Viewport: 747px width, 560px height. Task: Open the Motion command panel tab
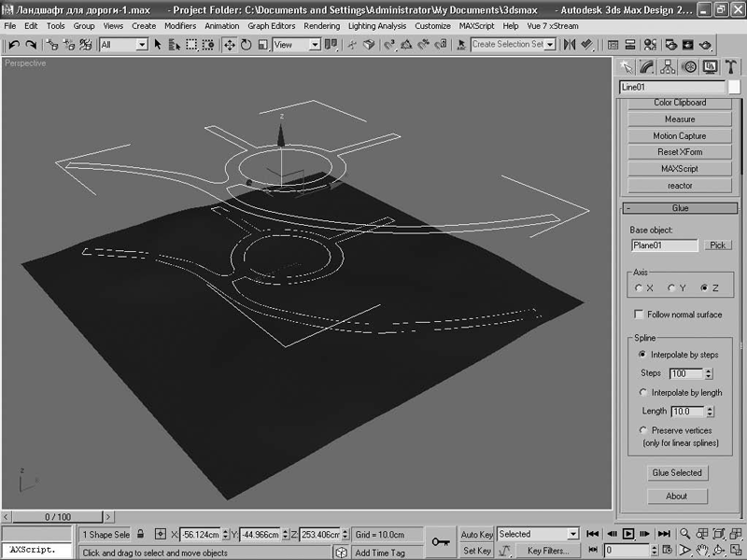(x=689, y=66)
